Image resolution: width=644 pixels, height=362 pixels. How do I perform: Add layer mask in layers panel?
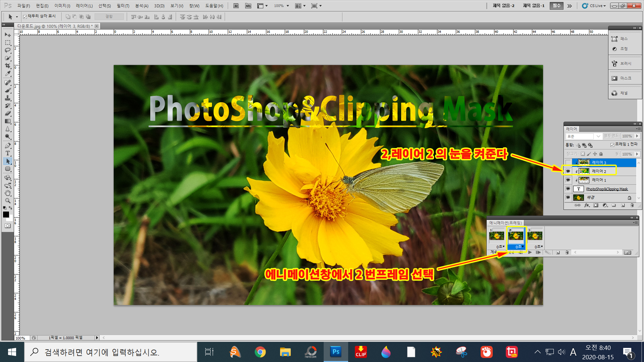596,205
